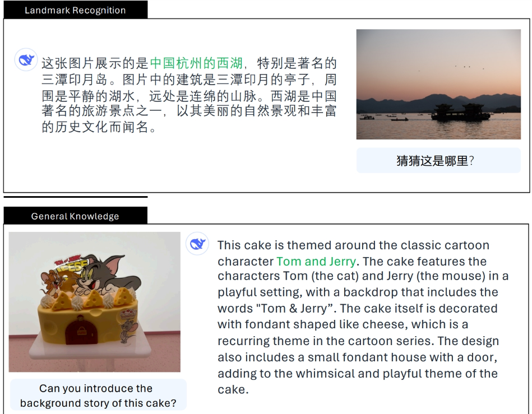This screenshot has height=414, width=532.
Task: Click the DeepSeek whale avatar beside Chinese answer
Action: point(26,60)
